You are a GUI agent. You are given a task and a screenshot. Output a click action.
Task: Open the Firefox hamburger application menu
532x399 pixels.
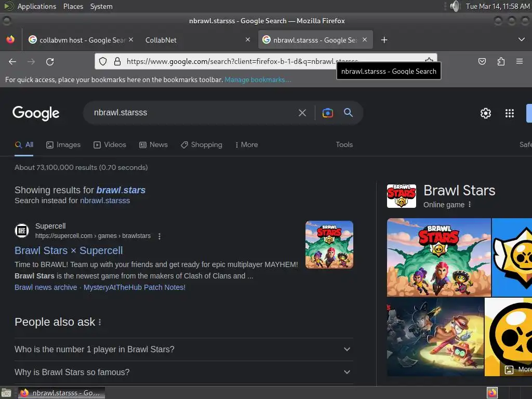tap(520, 61)
